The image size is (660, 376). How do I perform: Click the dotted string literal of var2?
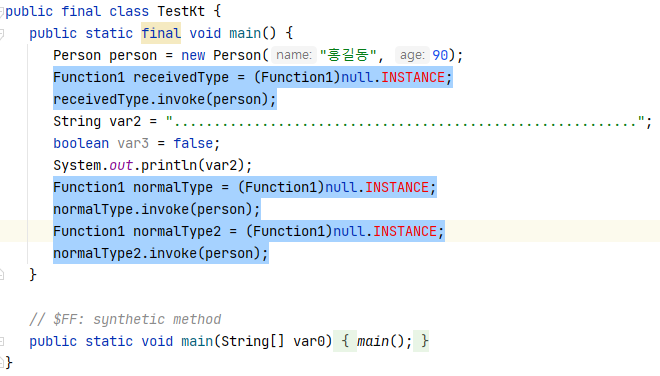tap(405, 122)
